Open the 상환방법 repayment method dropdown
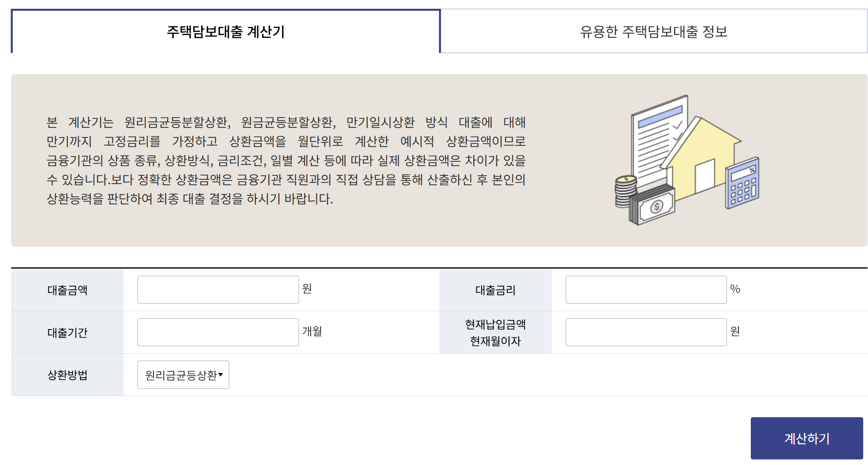 click(183, 374)
